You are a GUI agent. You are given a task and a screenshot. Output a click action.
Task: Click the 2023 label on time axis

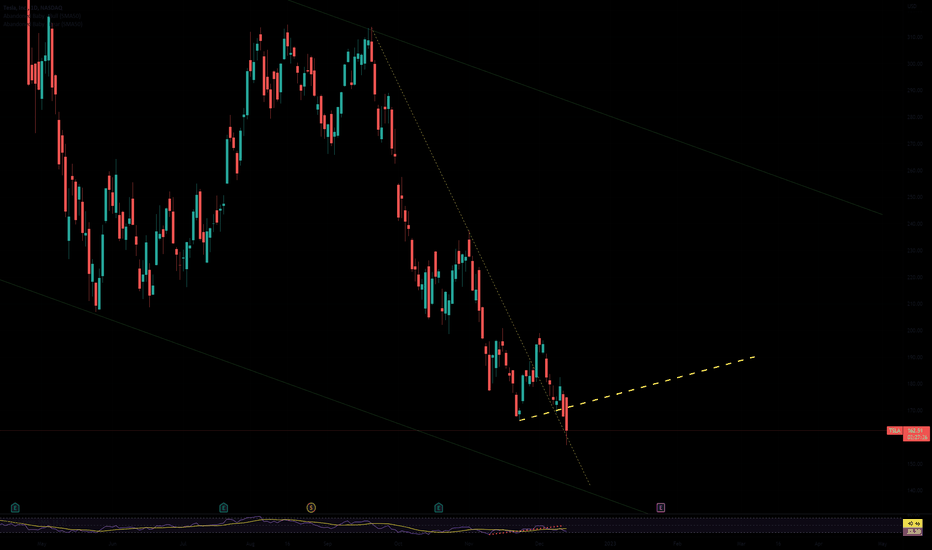(x=610, y=543)
